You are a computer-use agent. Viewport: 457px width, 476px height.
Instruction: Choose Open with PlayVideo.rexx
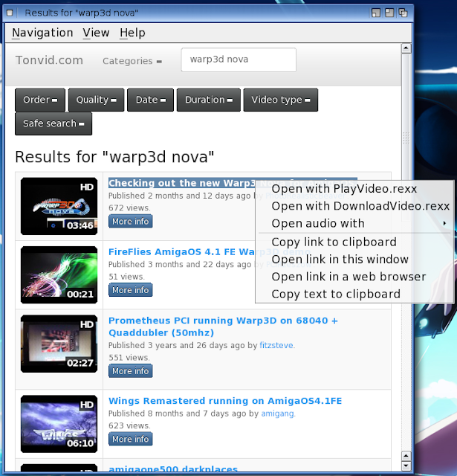[x=354, y=189]
